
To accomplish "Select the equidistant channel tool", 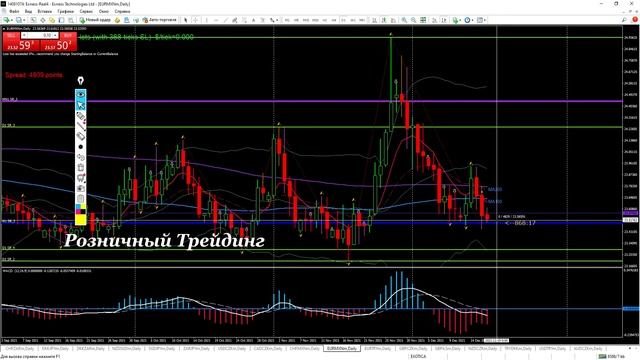I will [235, 20].
